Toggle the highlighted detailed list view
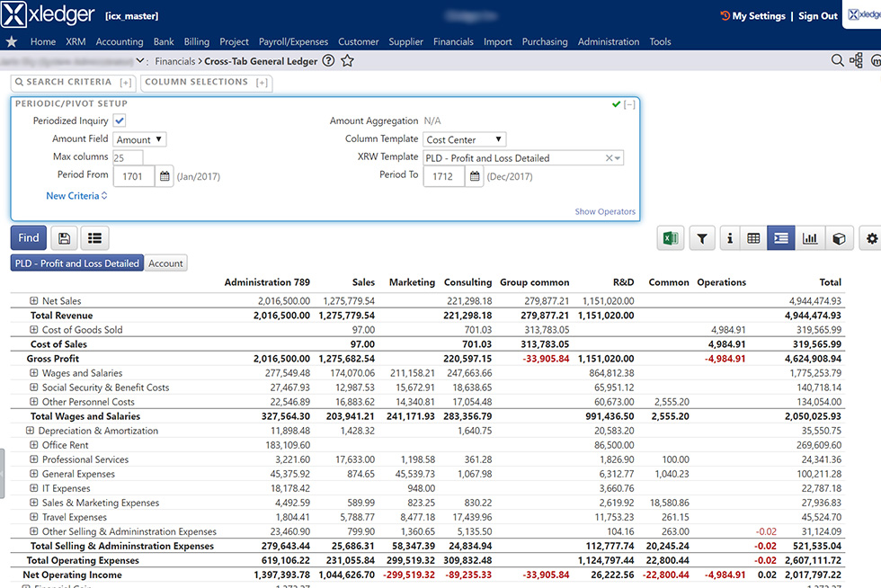Screen dimensions: 881x588 point(780,237)
